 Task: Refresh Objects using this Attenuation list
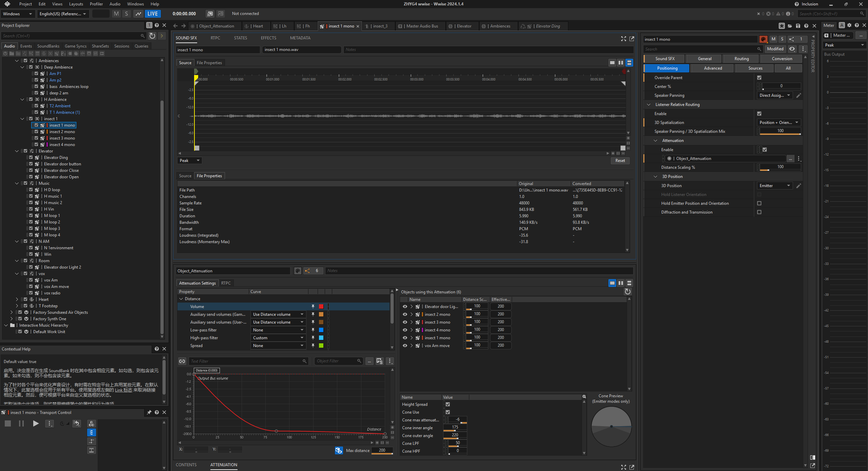[x=627, y=292]
